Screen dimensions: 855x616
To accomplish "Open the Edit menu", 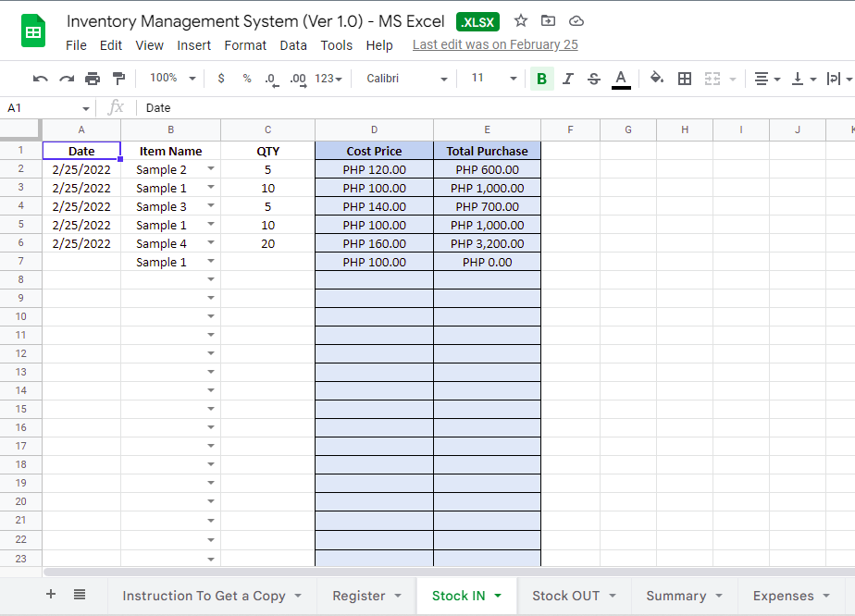I will tap(111, 45).
